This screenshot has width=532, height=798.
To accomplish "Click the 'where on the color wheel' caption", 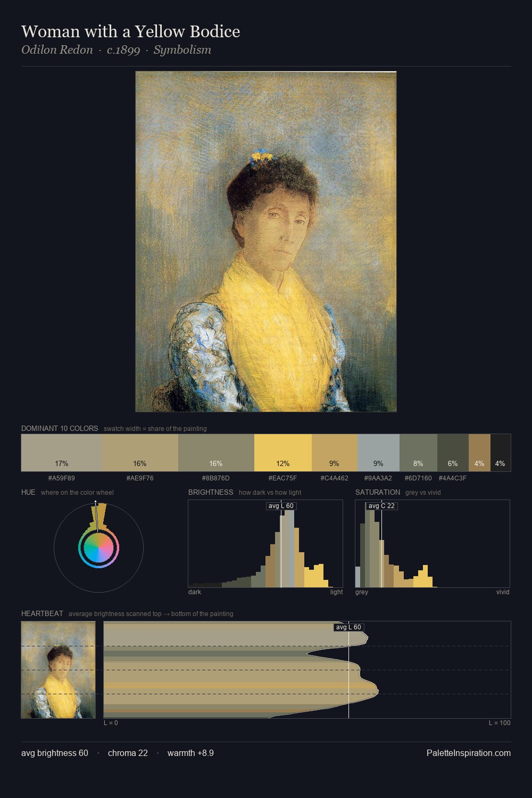I will point(77,493).
